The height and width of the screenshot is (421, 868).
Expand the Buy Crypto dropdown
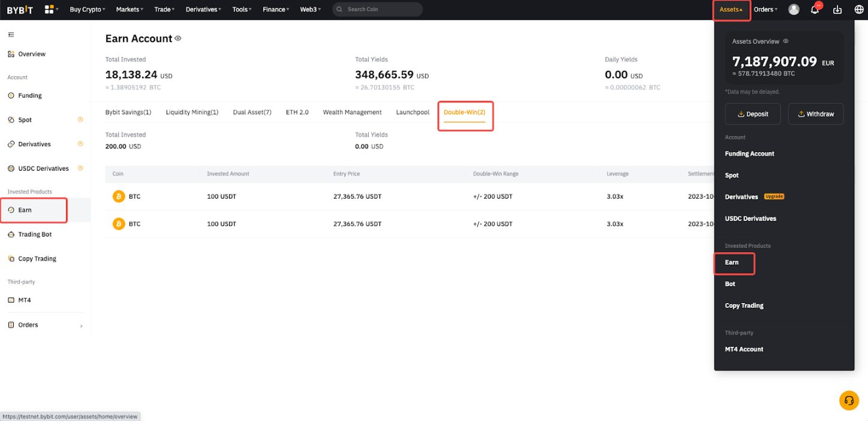87,10
